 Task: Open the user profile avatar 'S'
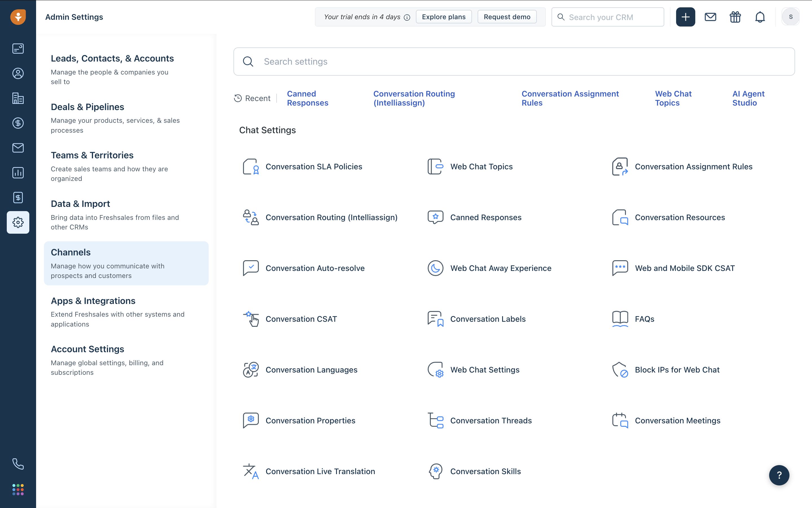pyautogui.click(x=791, y=17)
